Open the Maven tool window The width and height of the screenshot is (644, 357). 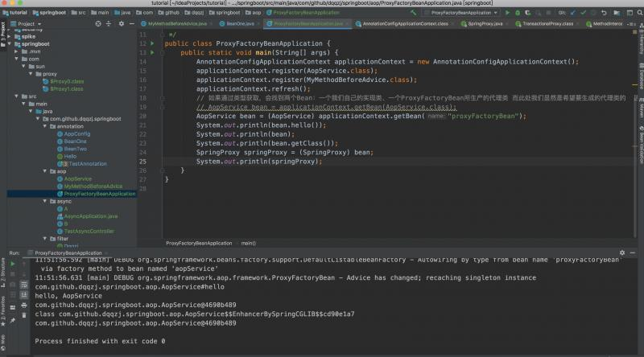[641, 109]
